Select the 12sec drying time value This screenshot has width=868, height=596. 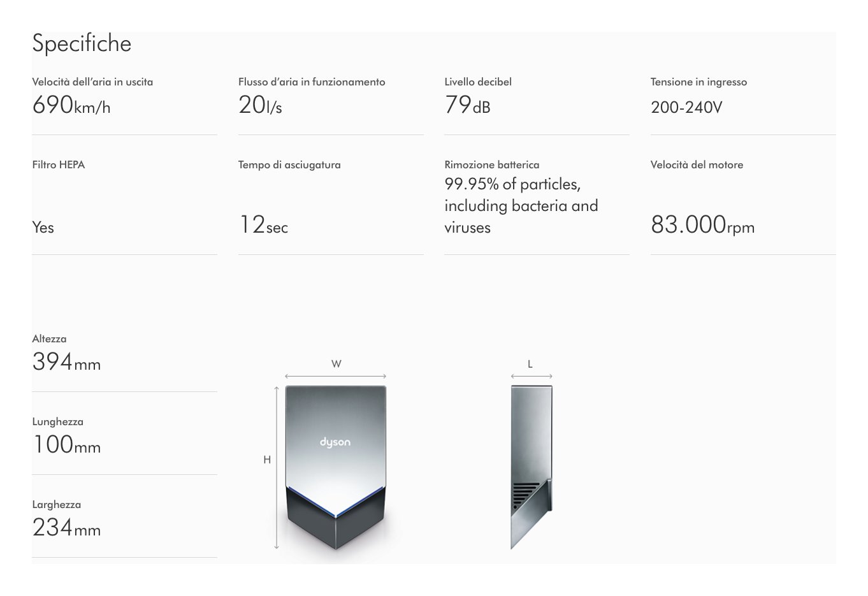(263, 225)
